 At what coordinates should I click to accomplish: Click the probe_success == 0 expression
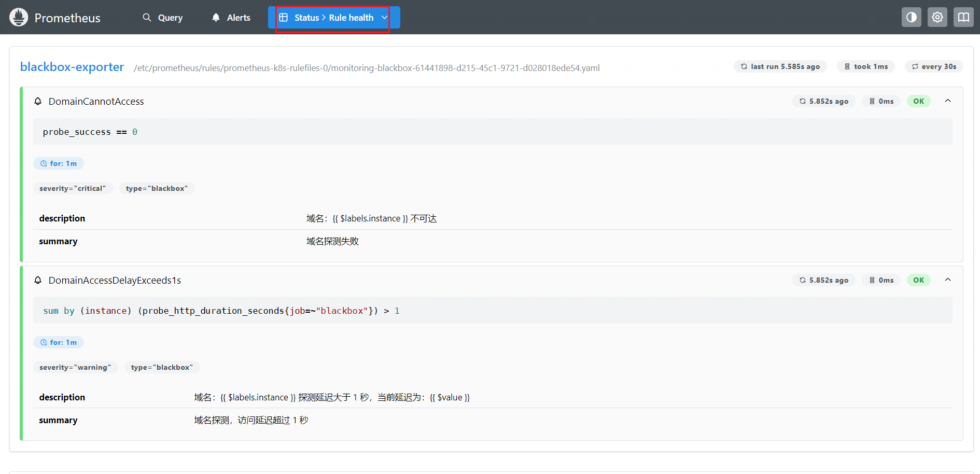pos(90,132)
